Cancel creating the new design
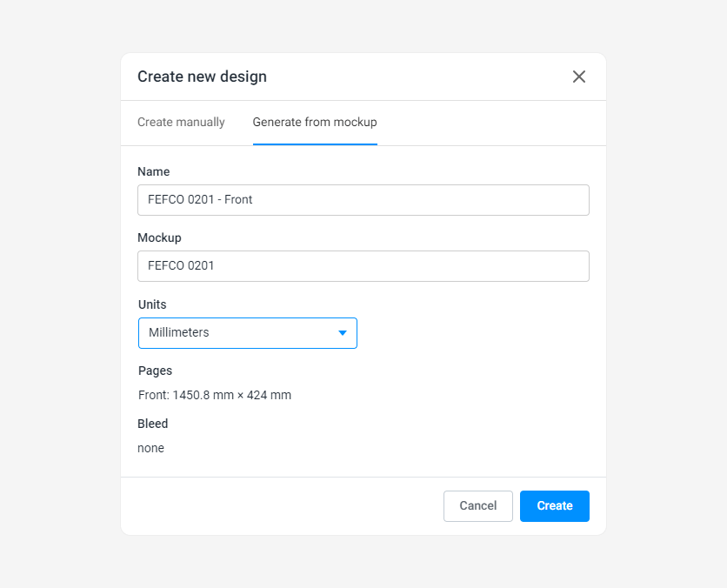The height and width of the screenshot is (588, 727). point(477,505)
